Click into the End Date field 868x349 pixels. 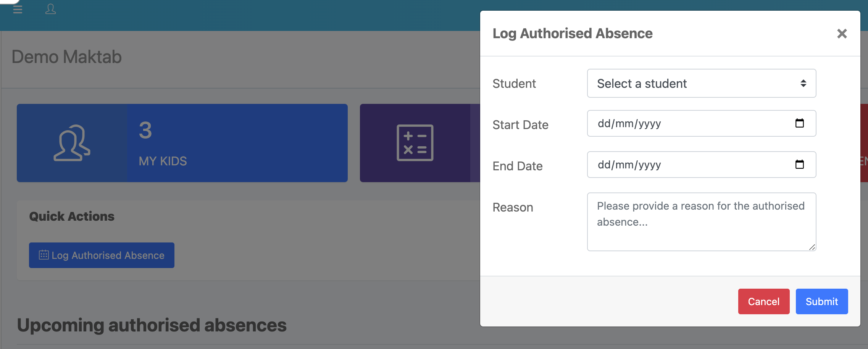pyautogui.click(x=702, y=165)
